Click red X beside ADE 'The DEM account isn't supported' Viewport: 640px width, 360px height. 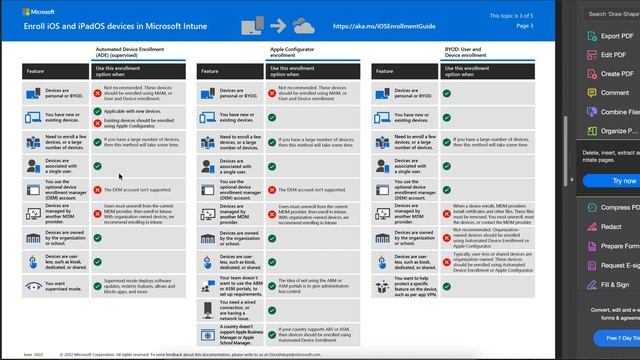98,190
